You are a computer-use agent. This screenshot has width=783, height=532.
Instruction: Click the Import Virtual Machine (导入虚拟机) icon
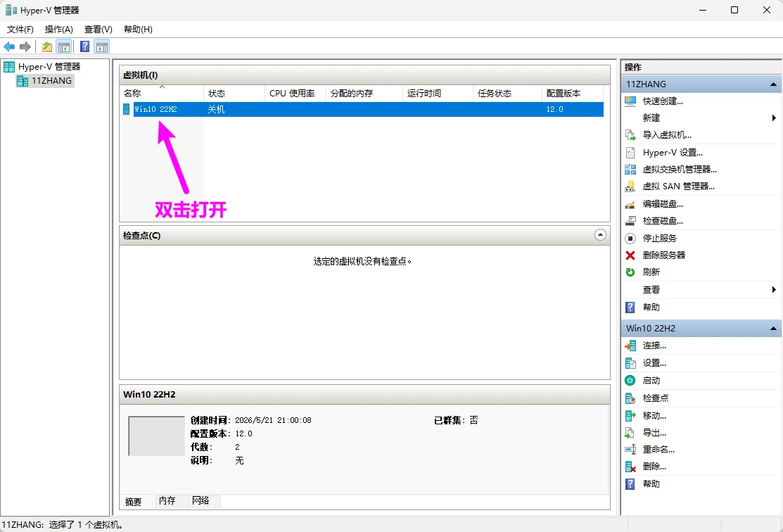coord(630,135)
